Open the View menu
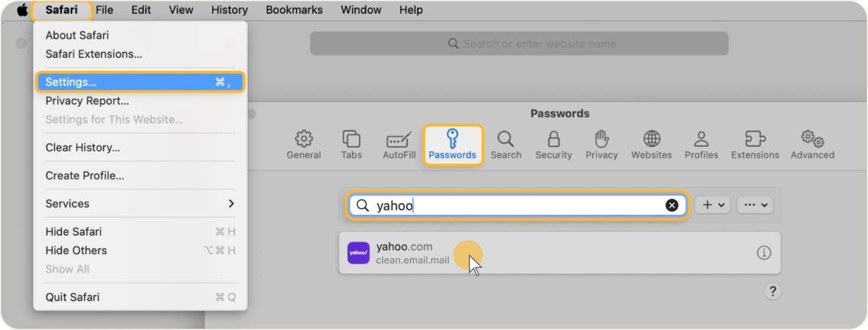Image resolution: width=868 pixels, height=330 pixels. pyautogui.click(x=181, y=10)
